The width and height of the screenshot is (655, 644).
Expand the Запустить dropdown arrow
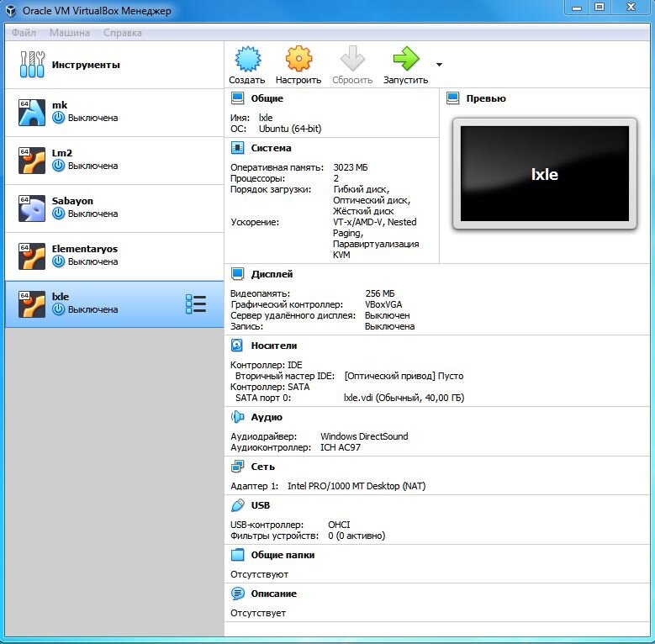[x=439, y=65]
